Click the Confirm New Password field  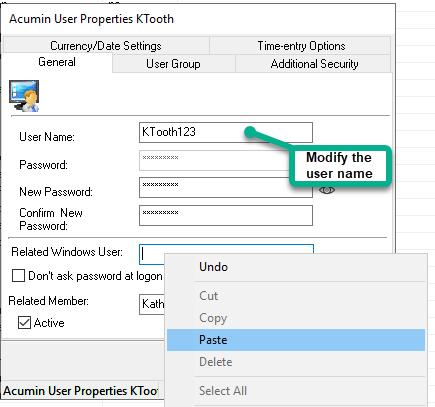[226, 215]
